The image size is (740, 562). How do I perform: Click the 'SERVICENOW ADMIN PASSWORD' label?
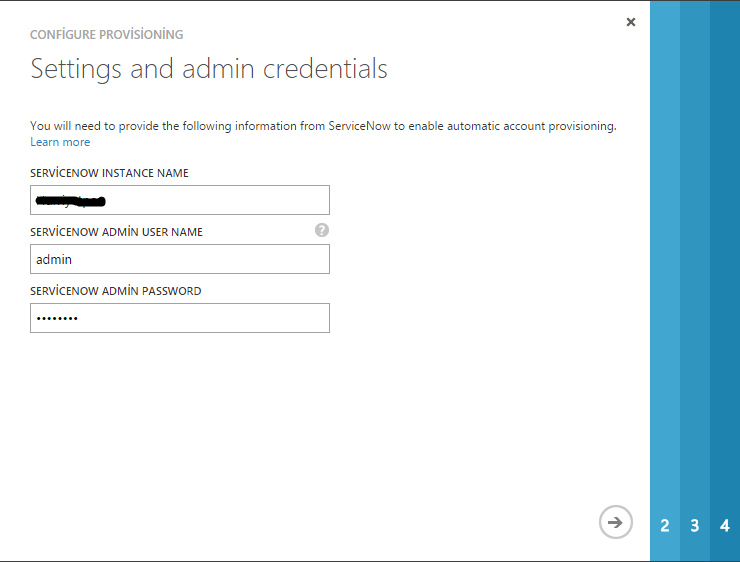tap(116, 291)
